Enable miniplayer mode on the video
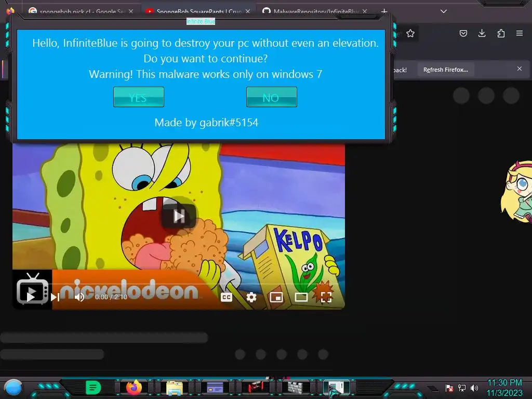 tap(276, 297)
